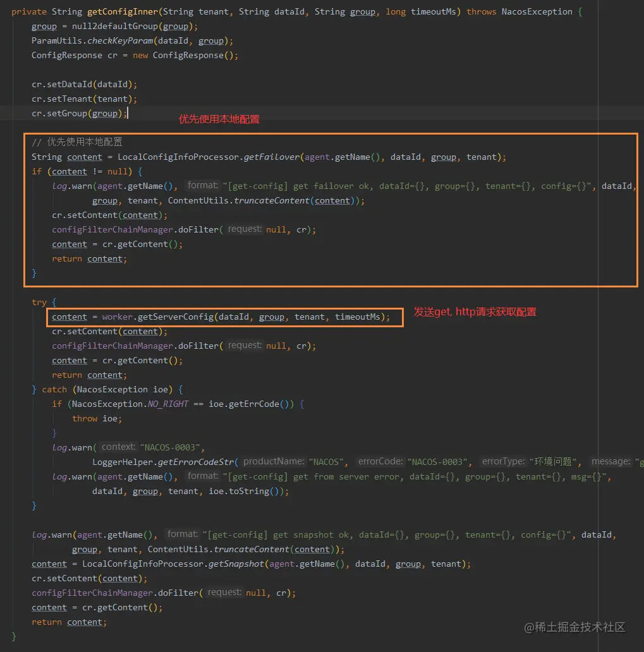This screenshot has width=644, height=652.
Task: Click the ParamUtils class reference
Action: coord(57,40)
